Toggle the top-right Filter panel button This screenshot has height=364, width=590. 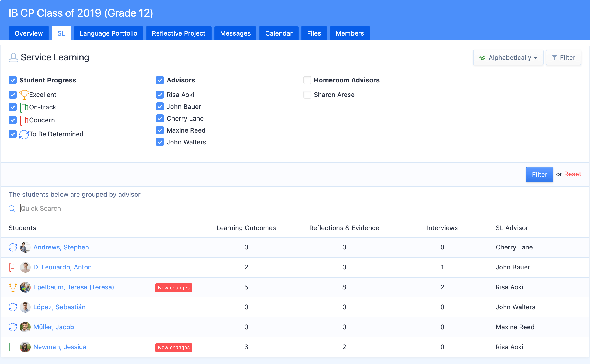[563, 57]
